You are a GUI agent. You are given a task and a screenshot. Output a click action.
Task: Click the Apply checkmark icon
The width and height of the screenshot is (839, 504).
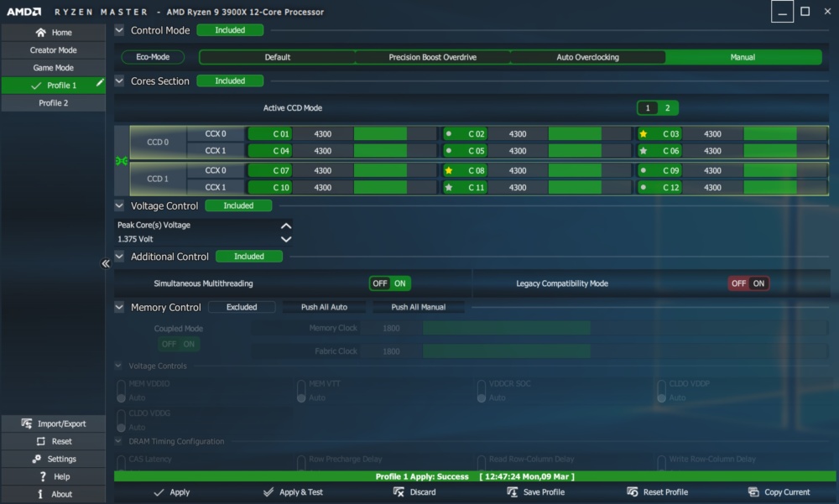[x=159, y=492]
